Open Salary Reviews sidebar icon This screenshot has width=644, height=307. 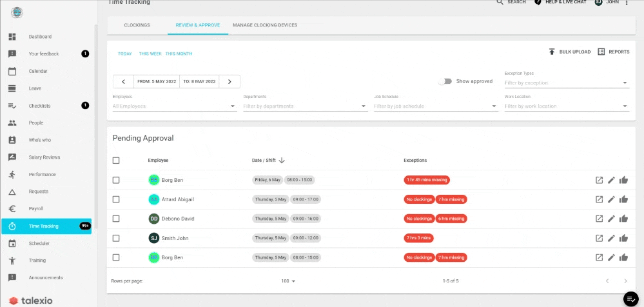pos(12,157)
